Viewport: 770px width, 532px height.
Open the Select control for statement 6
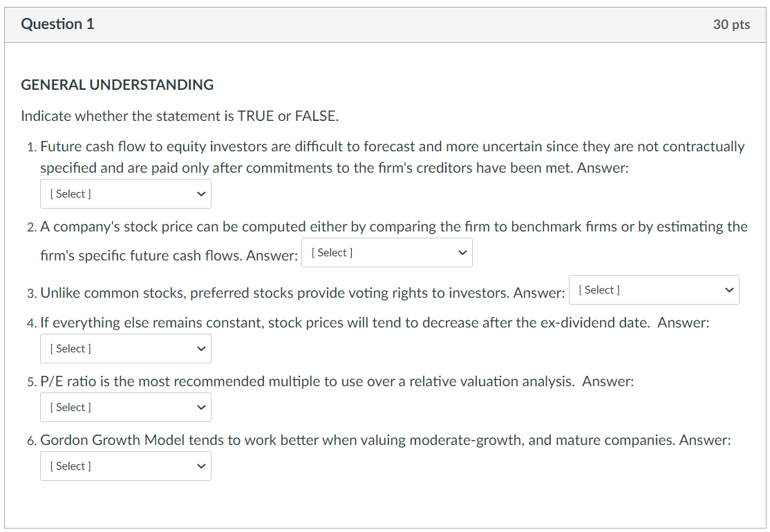point(125,466)
